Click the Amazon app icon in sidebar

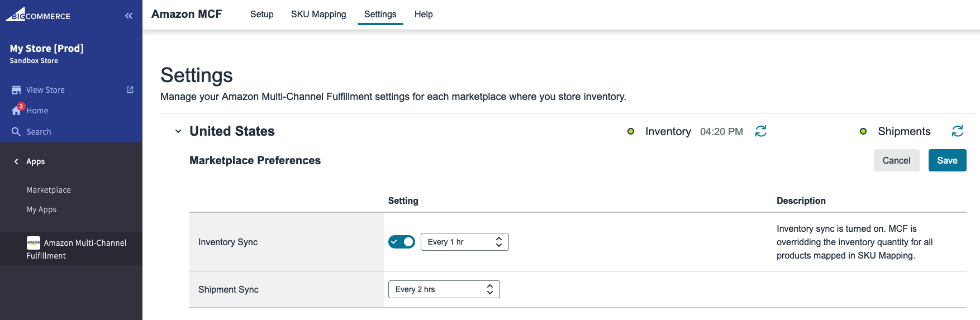34,243
